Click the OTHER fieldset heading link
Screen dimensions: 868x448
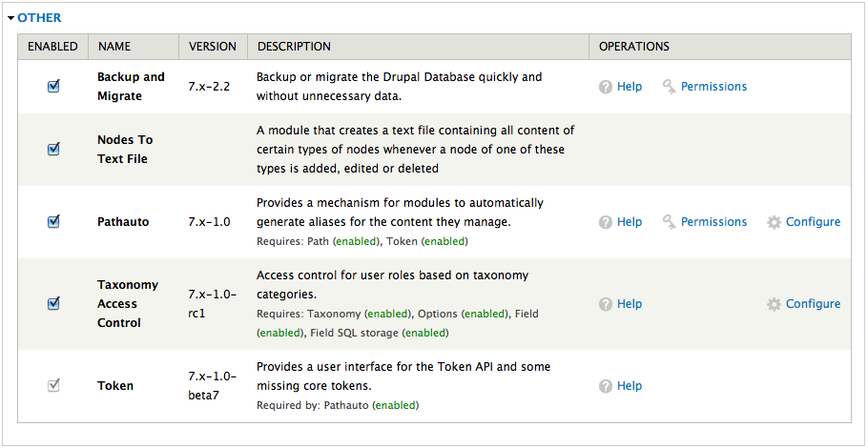click(x=39, y=18)
